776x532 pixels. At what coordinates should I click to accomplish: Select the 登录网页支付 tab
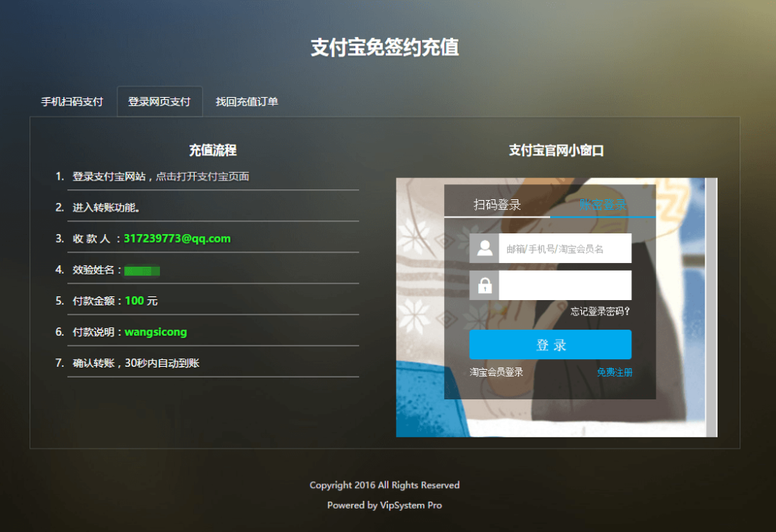(159, 102)
